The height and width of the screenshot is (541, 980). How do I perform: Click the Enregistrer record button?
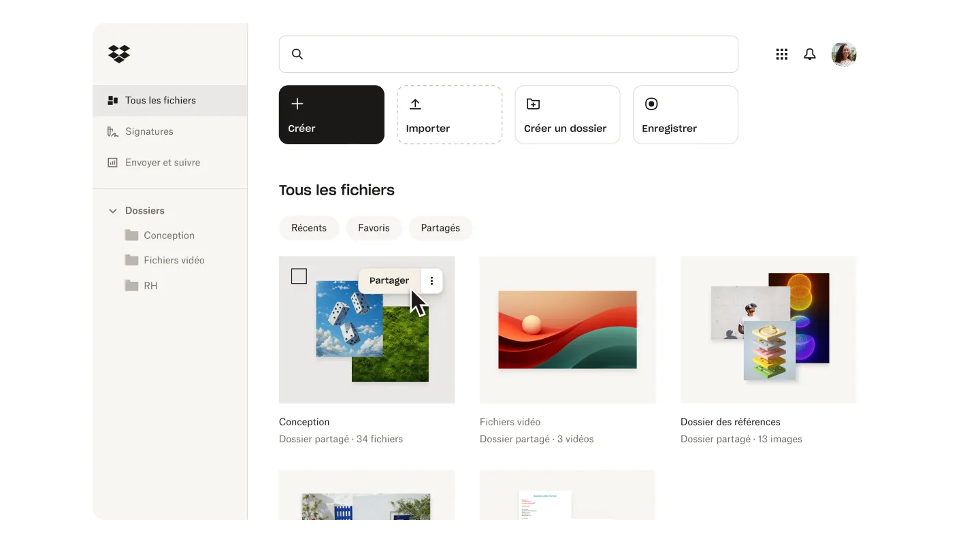(685, 114)
